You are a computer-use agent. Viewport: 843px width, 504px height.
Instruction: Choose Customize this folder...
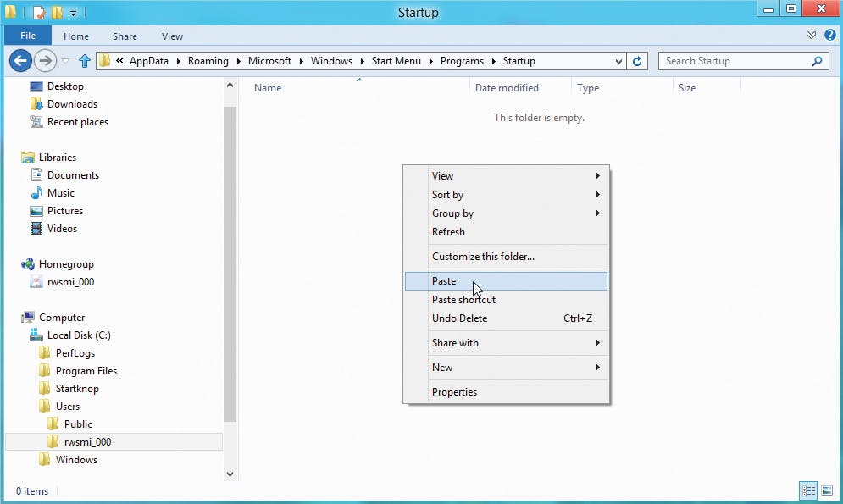(x=506, y=257)
